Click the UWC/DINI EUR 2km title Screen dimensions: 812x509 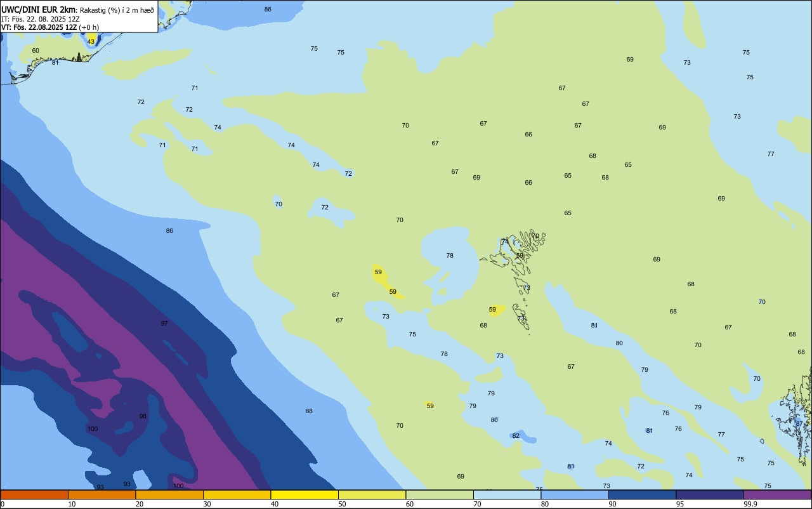pos(38,10)
